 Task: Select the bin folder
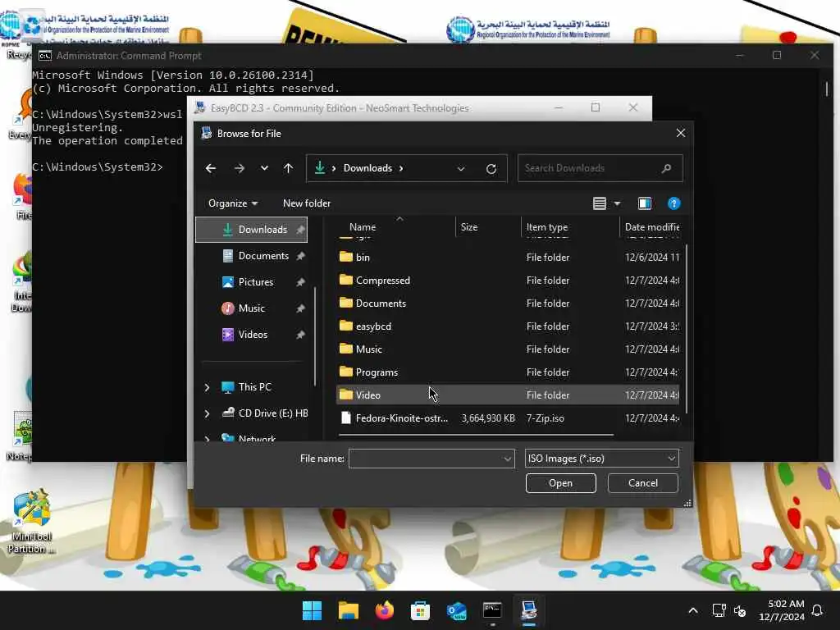pos(509,257)
